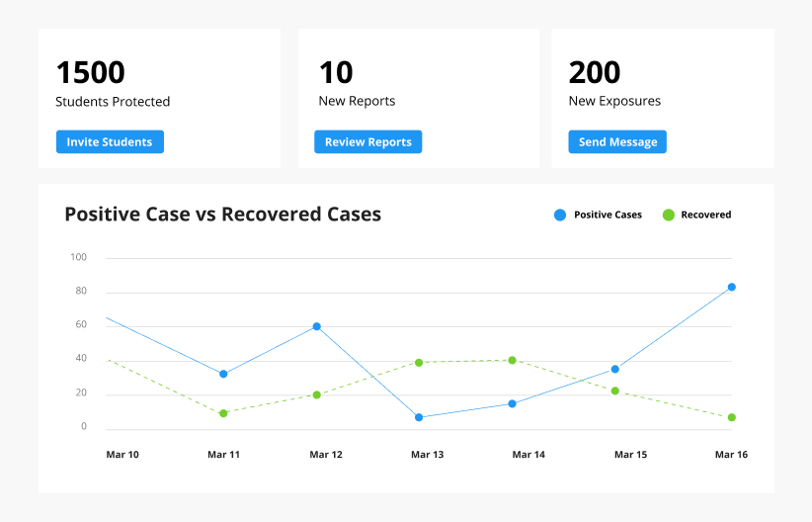Click the green Recovered point on Mar 12
The height and width of the screenshot is (522, 812).
tap(317, 395)
